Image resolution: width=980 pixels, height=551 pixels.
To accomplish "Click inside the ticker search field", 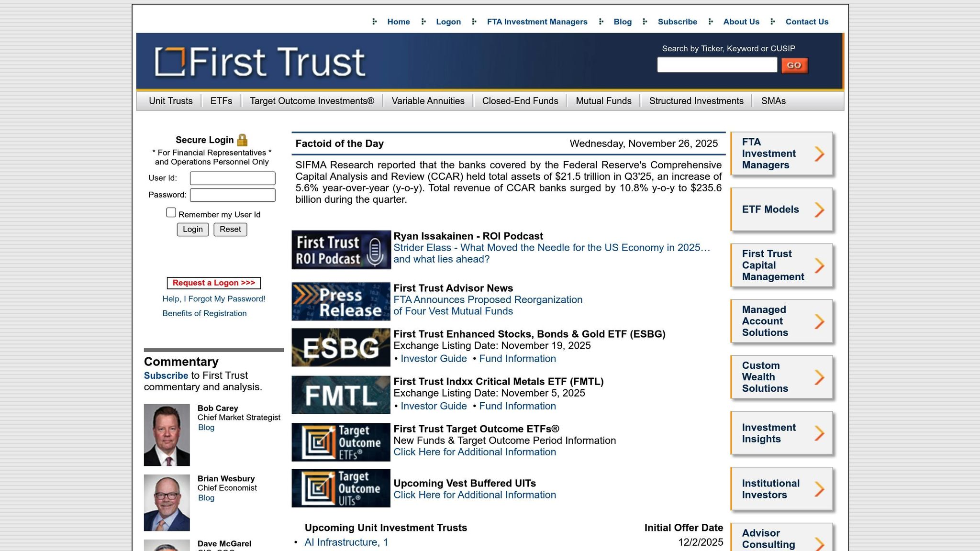I will 717,65.
